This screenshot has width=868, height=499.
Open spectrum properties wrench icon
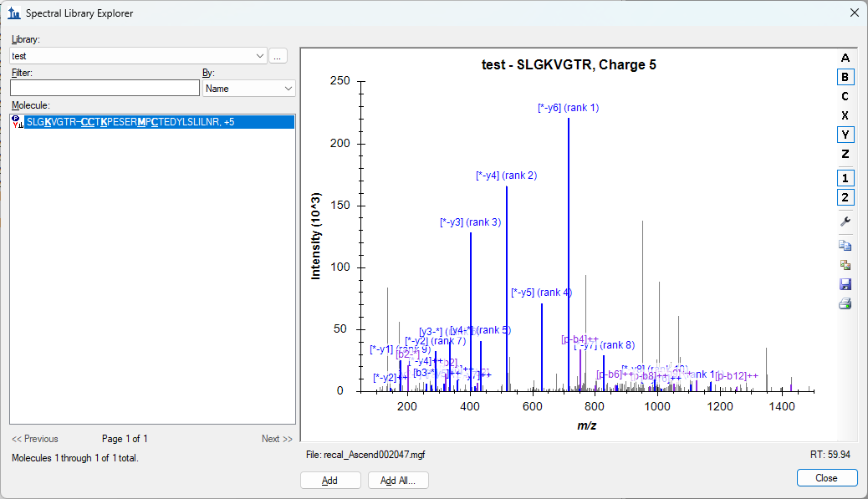point(845,221)
